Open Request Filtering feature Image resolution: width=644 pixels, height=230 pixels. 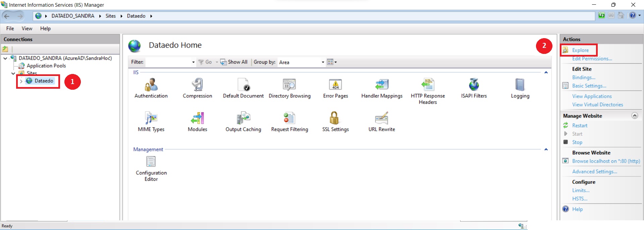click(289, 122)
